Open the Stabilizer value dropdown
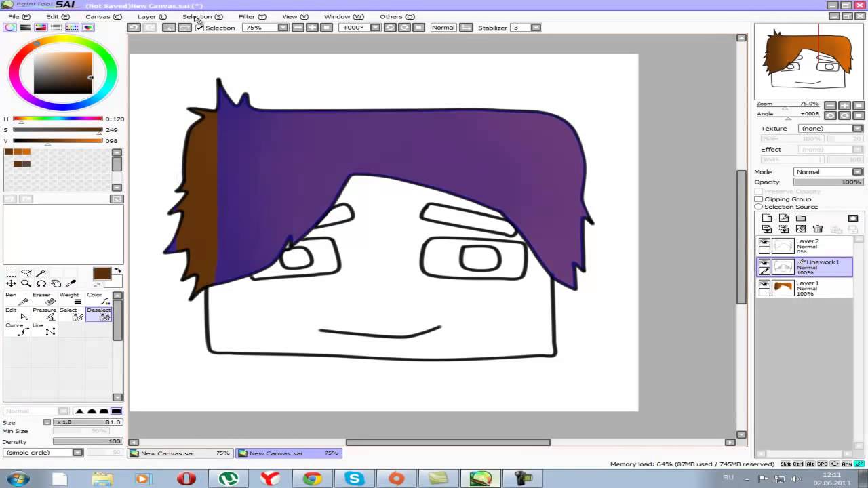 [536, 28]
